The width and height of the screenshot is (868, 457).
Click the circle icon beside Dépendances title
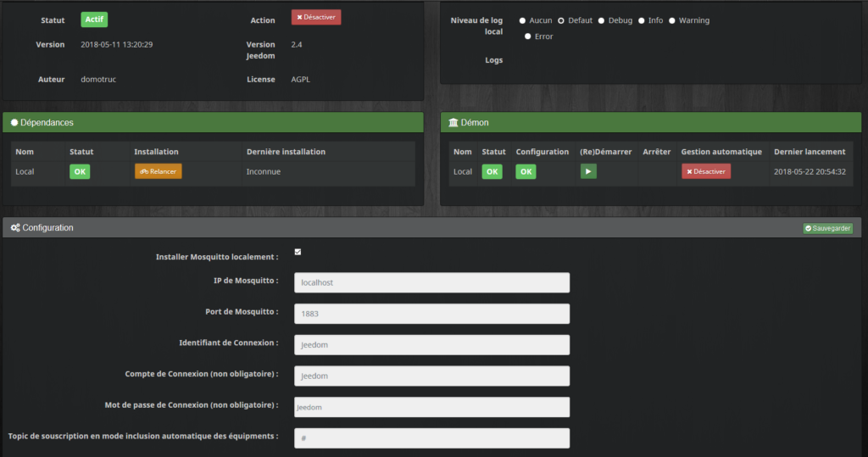point(14,123)
